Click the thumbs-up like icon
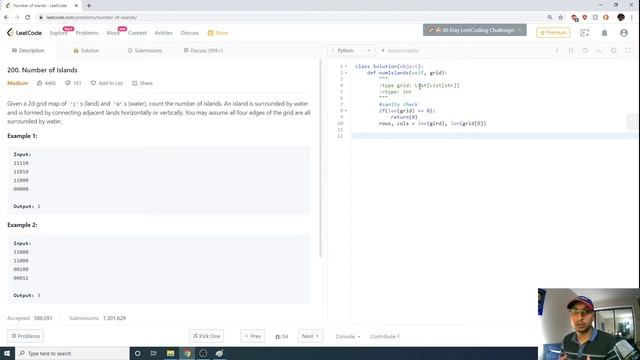 tap(40, 83)
